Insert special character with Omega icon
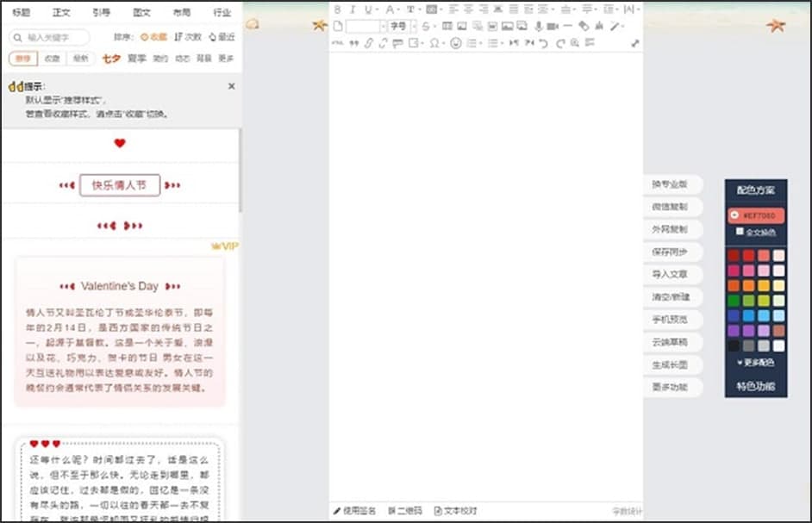812x523 pixels. 435,43
